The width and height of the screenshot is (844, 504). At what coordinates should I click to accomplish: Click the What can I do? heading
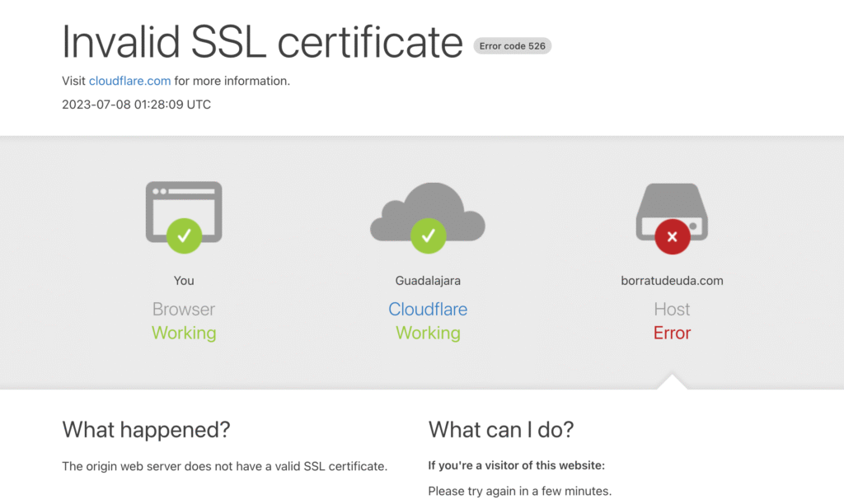click(x=500, y=430)
